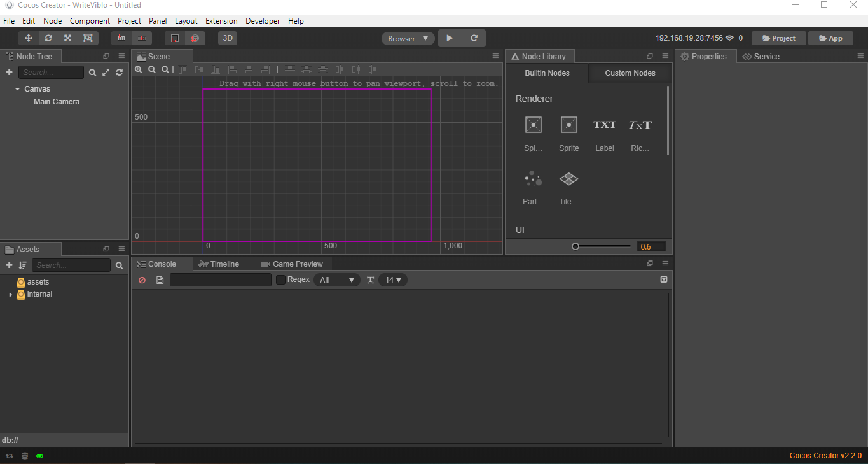Image resolution: width=868 pixels, height=464 pixels.
Task: Select the Rect transform tool
Action: 88,38
